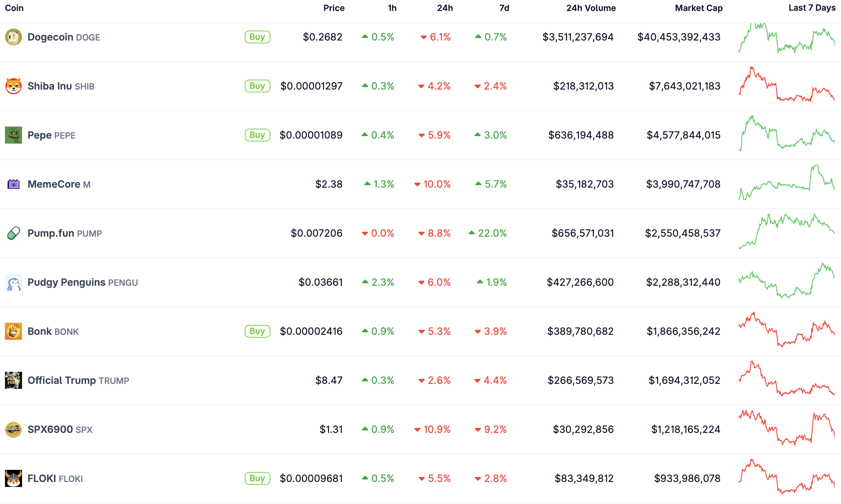Click the FLOKI viking dog icon
The height and width of the screenshot is (504, 841).
(14, 478)
